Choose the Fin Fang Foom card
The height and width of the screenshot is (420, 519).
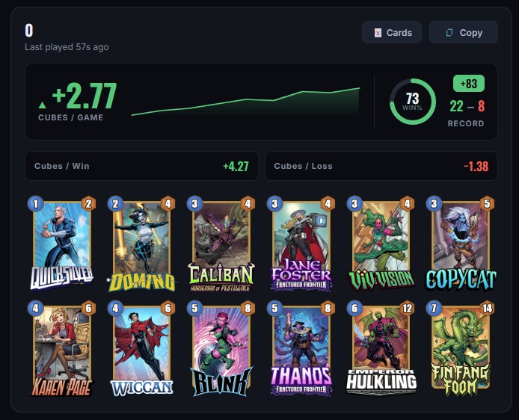461,349
